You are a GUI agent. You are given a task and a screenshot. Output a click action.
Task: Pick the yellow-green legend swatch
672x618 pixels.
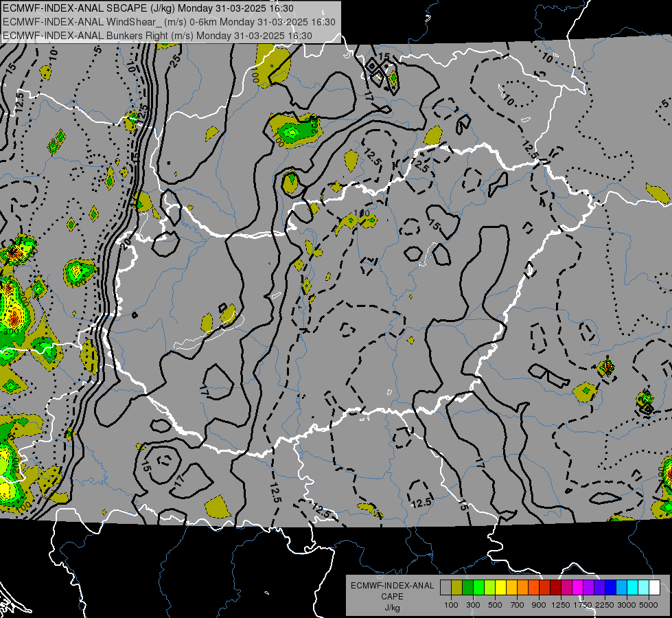click(x=489, y=587)
